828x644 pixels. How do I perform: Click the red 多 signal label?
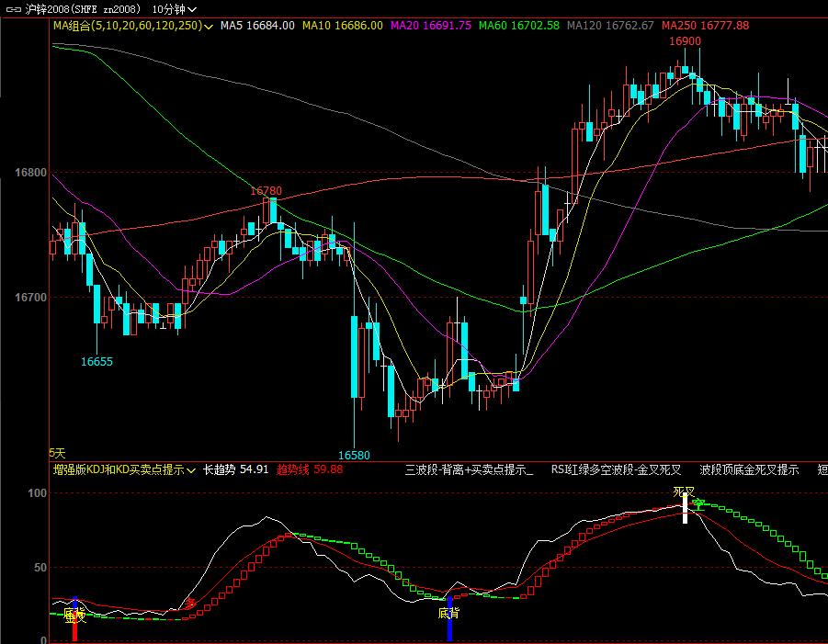[x=189, y=604]
